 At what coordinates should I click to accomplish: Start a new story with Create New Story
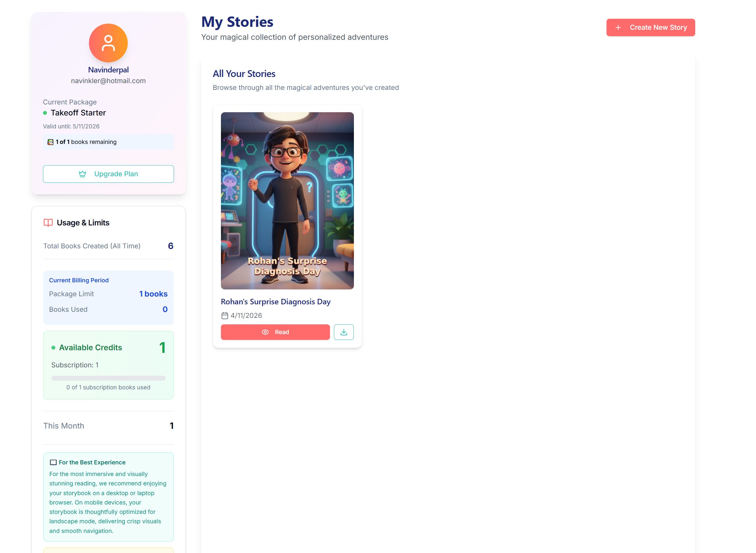point(650,27)
